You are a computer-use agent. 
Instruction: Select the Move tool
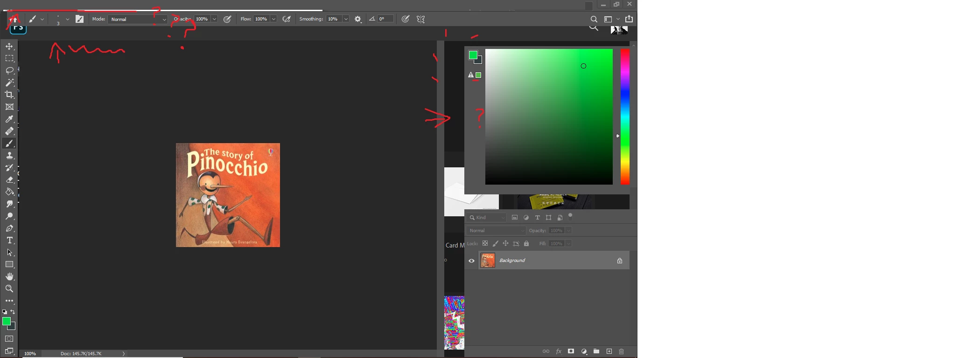coord(9,47)
